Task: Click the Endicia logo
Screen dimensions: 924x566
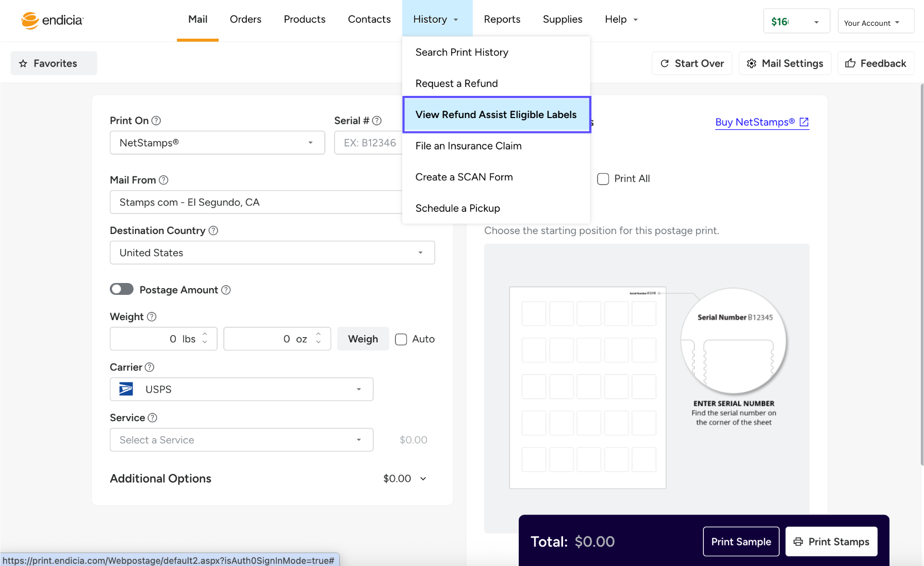Action: point(52,20)
